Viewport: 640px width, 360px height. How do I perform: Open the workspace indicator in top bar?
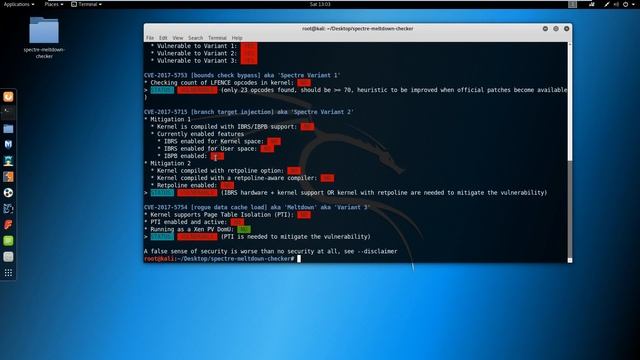(x=573, y=4)
